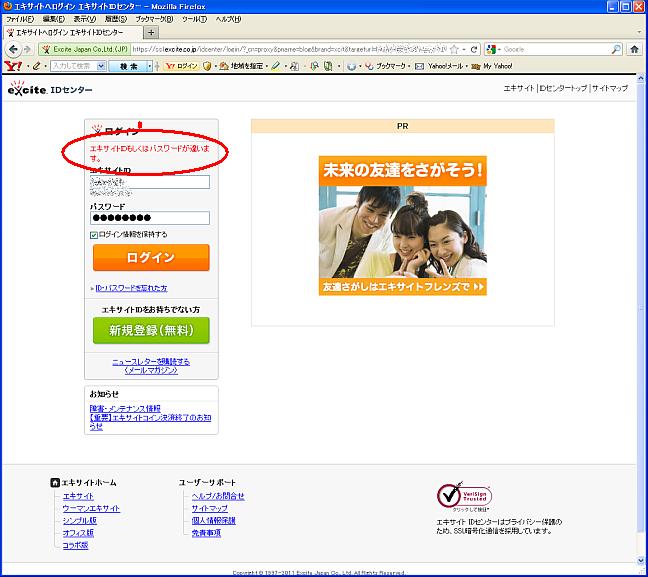
Task: Click the Yahoo toolbar shield icon
Action: click(207, 66)
